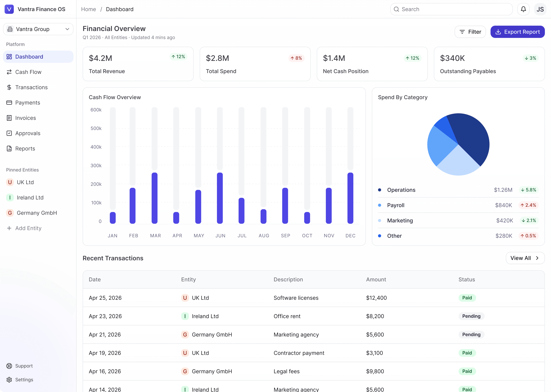Click the plus icon beside Add Entity
Screen dimensions: 551x392
9,228
